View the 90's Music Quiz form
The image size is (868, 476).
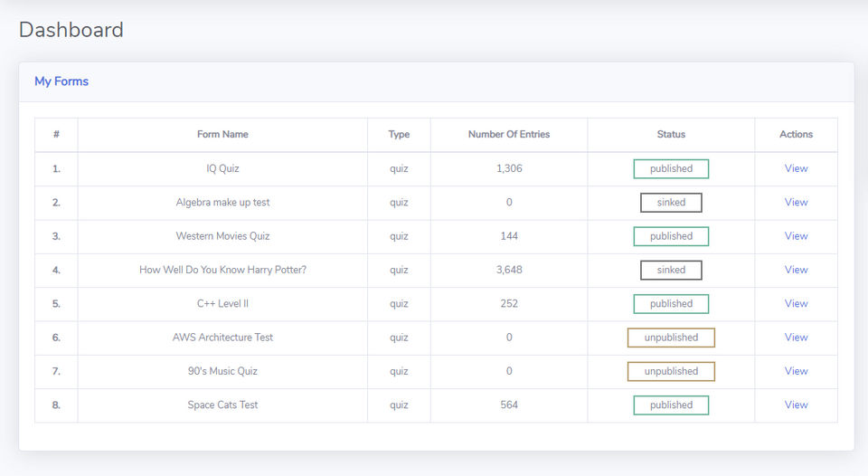(796, 371)
